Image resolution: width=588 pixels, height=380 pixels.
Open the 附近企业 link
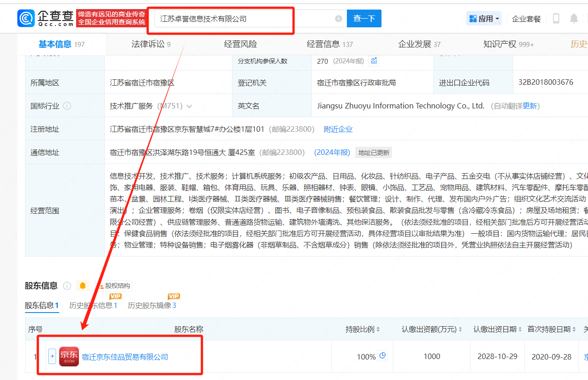click(338, 129)
